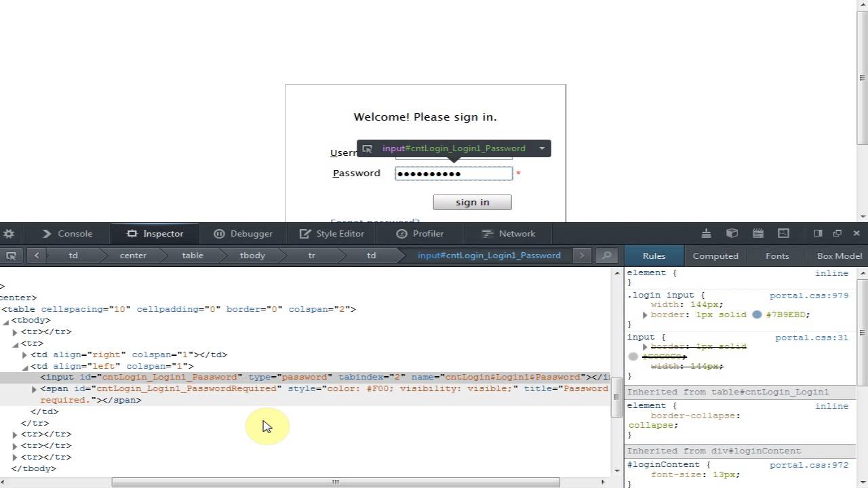This screenshot has width=868, height=488.
Task: Select the table cellspacing="10" markup line
Action: point(178,309)
